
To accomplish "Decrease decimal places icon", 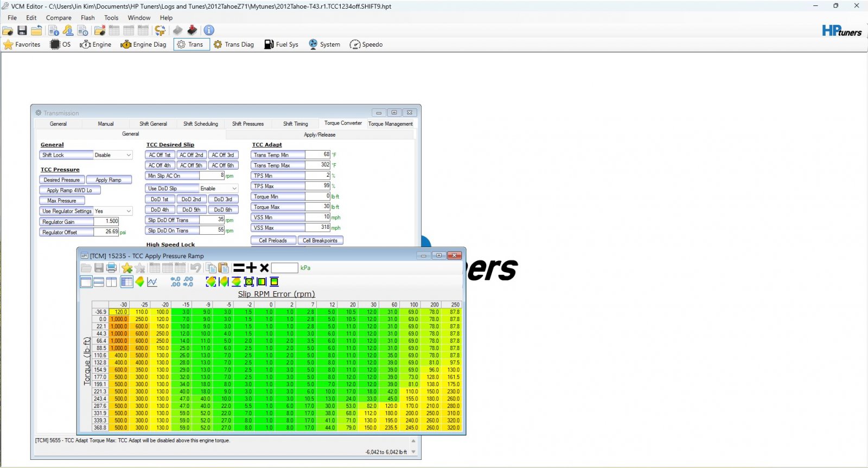I will click(188, 281).
